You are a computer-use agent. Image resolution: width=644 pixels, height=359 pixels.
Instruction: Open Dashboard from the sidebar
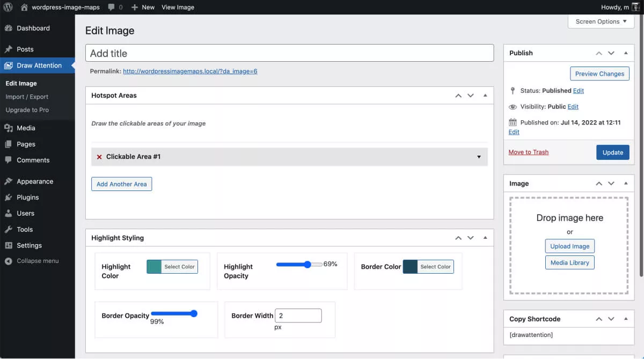tap(33, 28)
